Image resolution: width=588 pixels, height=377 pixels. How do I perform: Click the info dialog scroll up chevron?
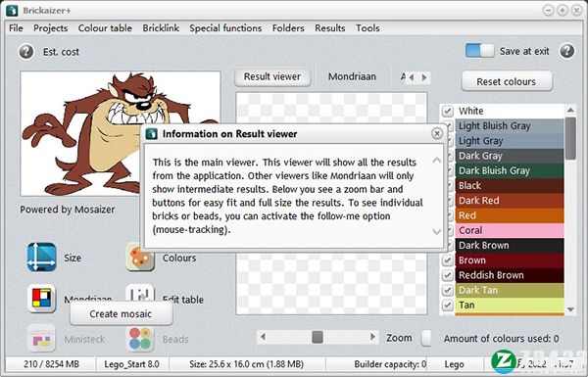[x=436, y=161]
